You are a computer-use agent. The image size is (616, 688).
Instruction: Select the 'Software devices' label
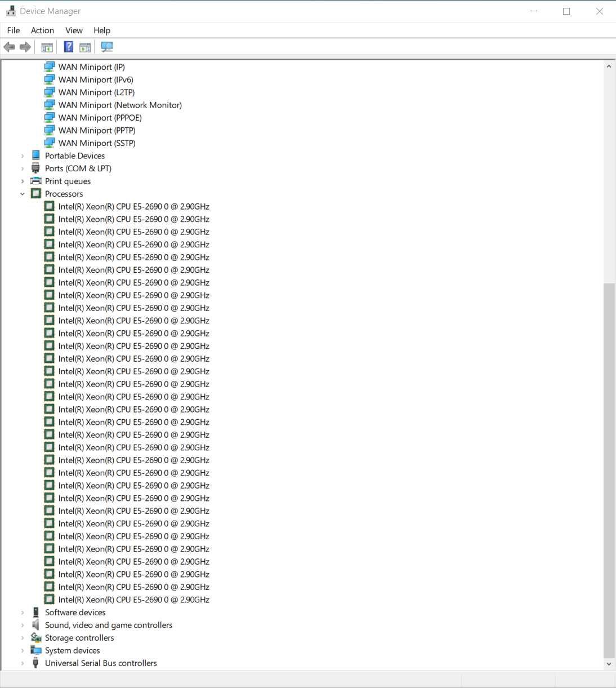tap(75, 612)
